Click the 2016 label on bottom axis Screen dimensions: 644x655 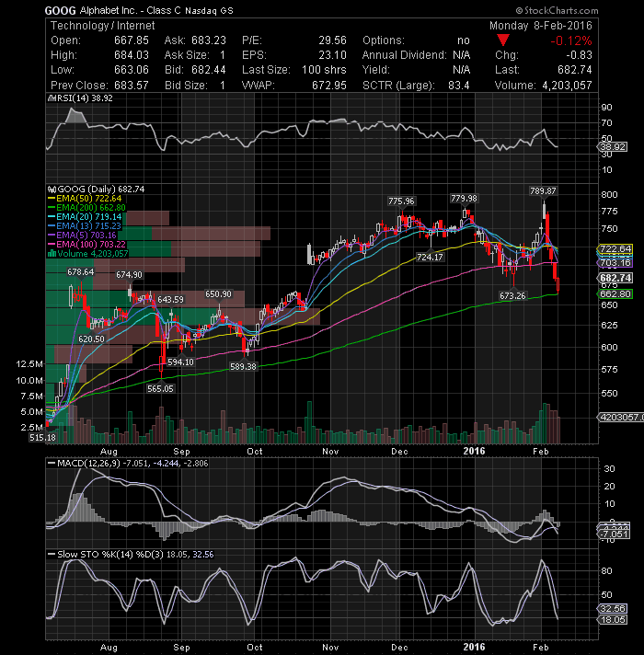[474, 647]
